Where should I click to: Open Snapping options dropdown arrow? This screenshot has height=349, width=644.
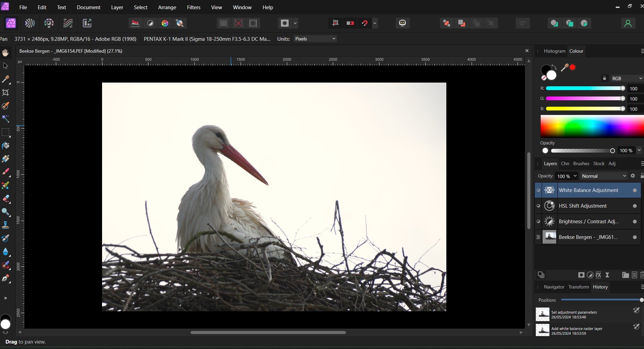pyautogui.click(x=375, y=23)
